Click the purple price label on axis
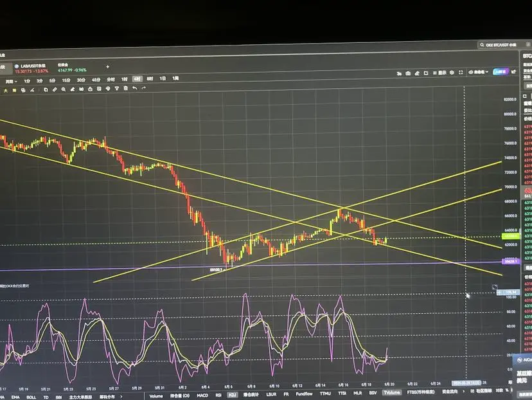The height and width of the screenshot is (400, 532). (511, 261)
